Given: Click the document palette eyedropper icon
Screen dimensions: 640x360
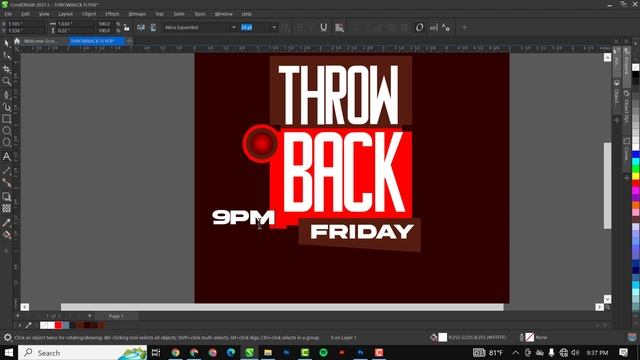Looking at the screenshot, I should (x=28, y=325).
